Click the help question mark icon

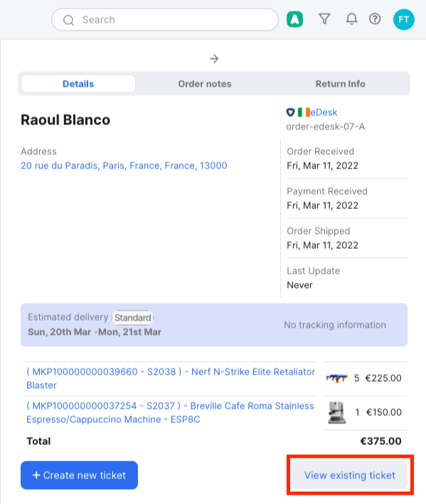pyautogui.click(x=375, y=19)
